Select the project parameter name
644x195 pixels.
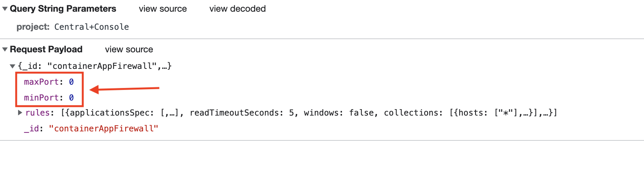(x=33, y=27)
